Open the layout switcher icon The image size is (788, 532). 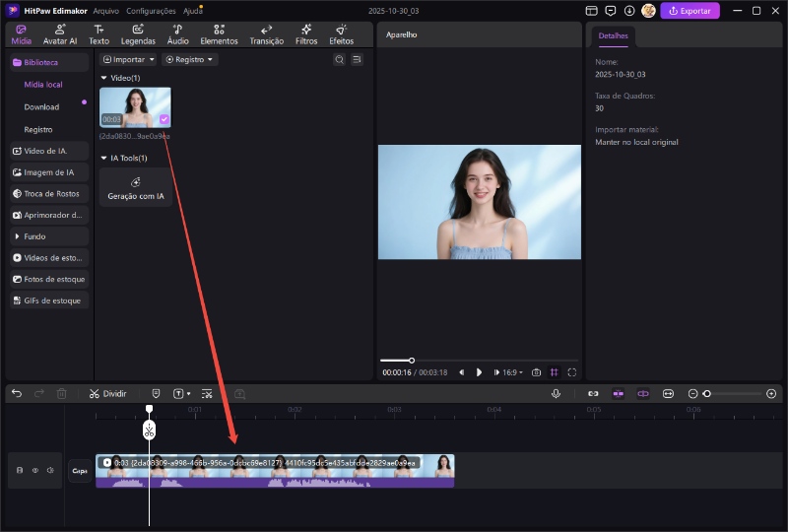[592, 11]
